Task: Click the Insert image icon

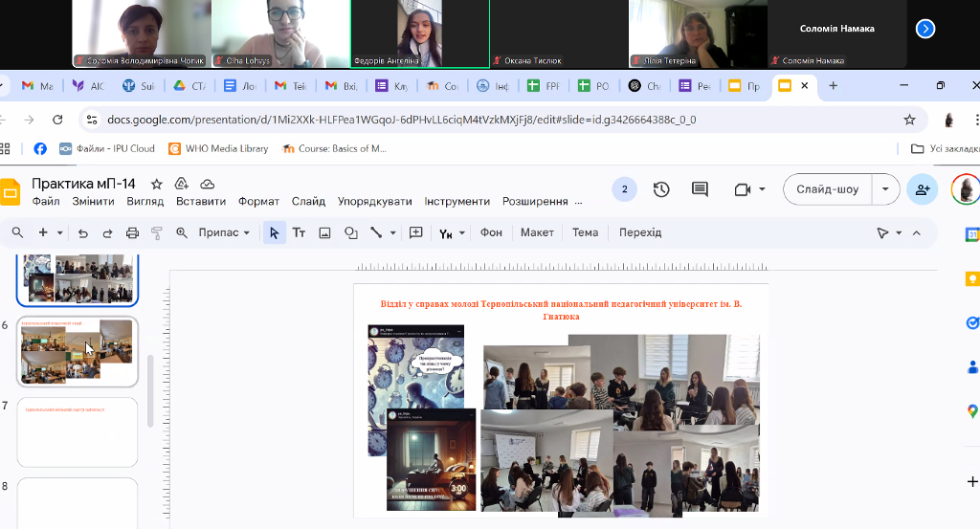Action: pos(324,232)
